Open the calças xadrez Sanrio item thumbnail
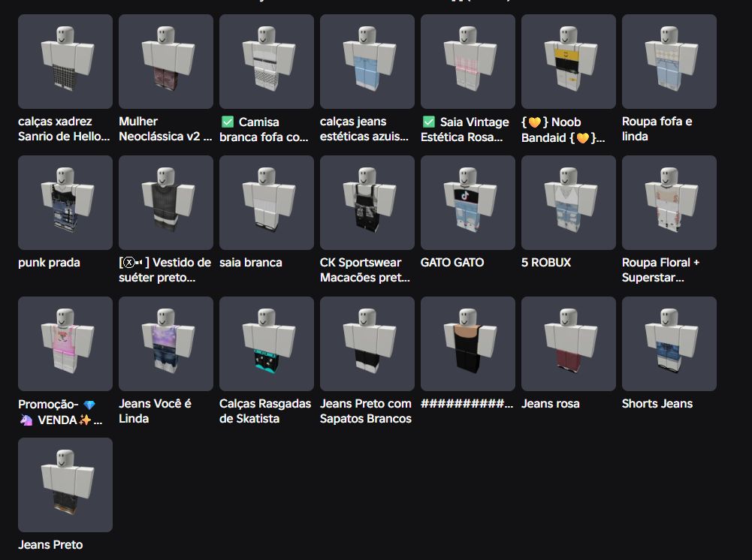The height and width of the screenshot is (560, 752). 65,62
